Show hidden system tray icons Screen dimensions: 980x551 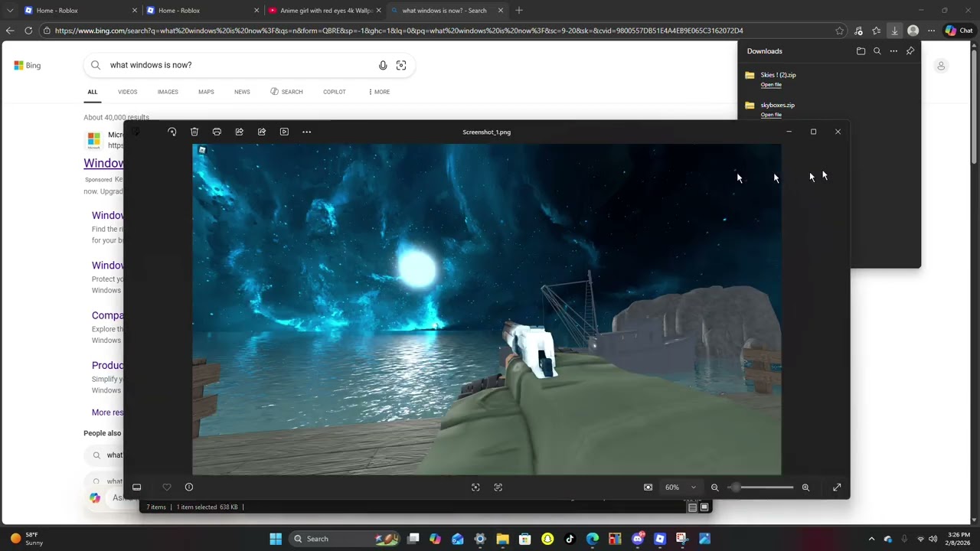click(871, 539)
